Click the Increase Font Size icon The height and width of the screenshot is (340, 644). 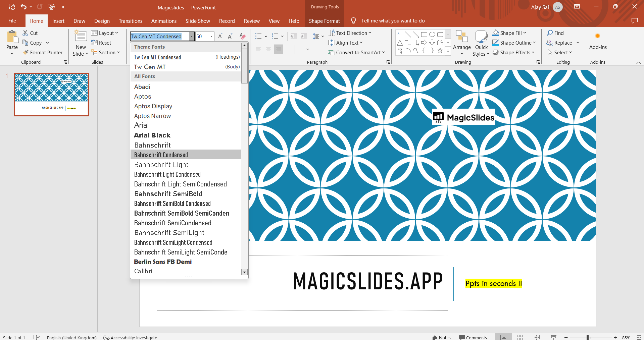pos(220,36)
